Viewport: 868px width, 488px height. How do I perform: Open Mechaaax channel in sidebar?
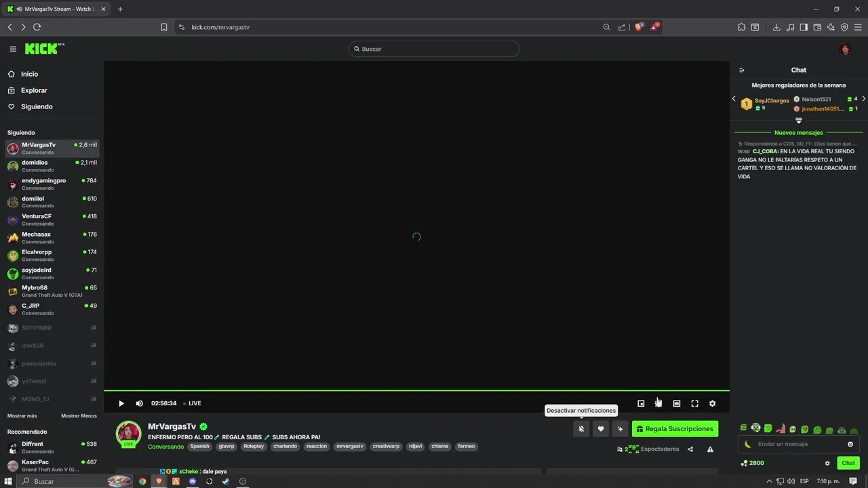(52, 237)
